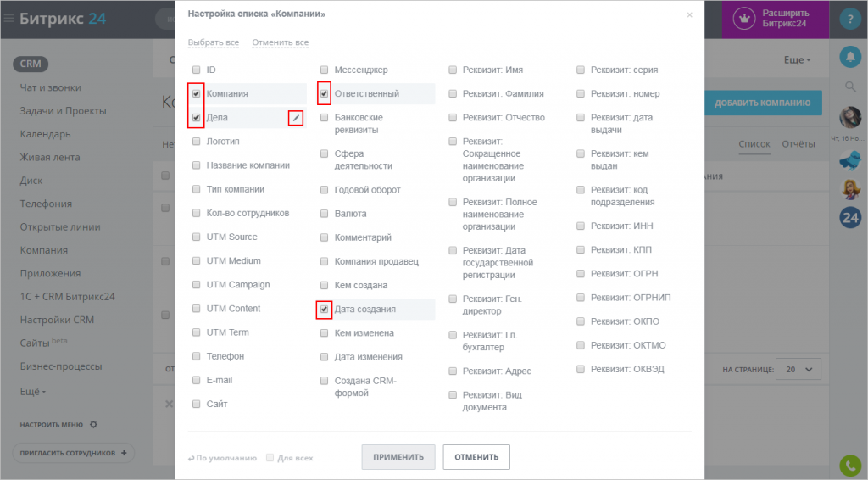Open the help question mark icon
868x480 pixels.
click(x=849, y=19)
